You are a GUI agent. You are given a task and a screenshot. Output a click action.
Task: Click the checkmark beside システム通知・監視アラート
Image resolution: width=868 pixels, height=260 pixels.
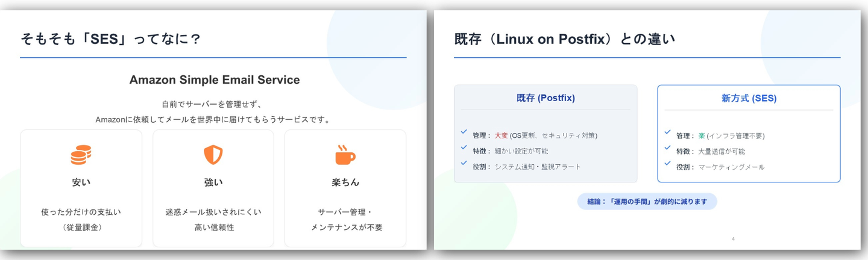[464, 162]
